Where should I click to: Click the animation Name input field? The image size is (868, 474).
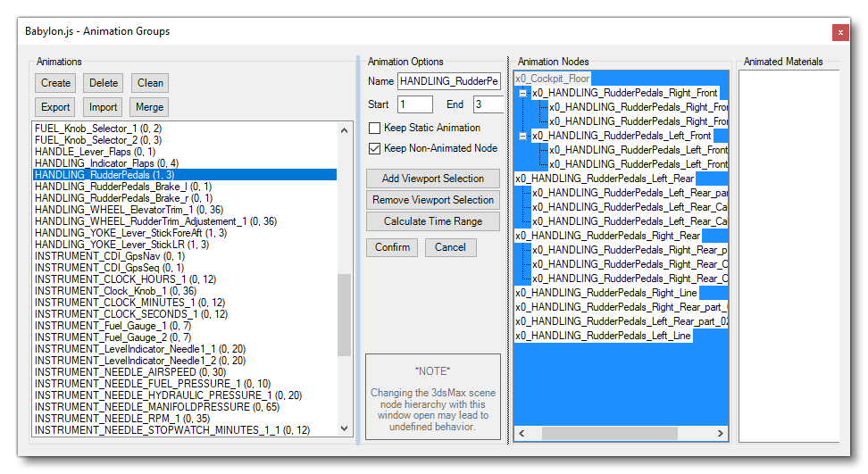[x=449, y=81]
